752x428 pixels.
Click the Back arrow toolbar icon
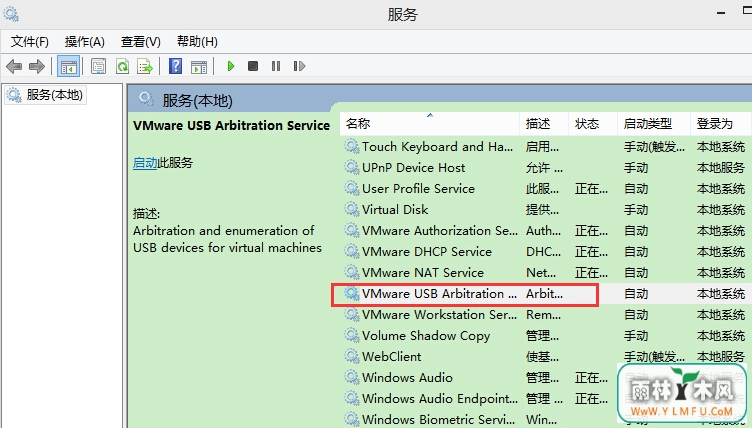14,66
